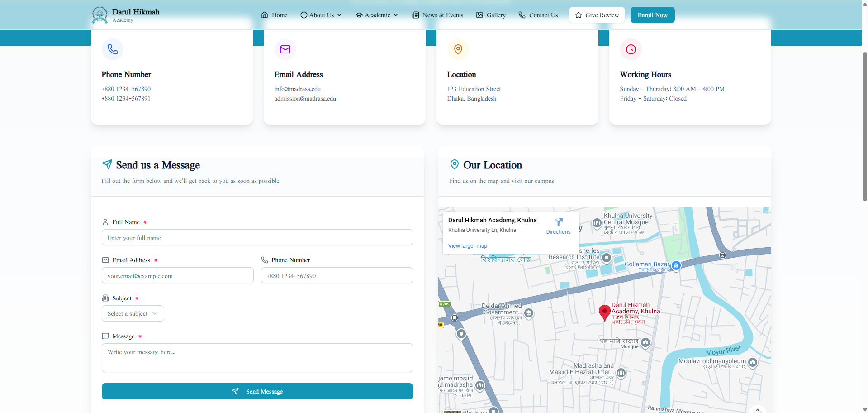The image size is (868, 413).
Task: Open the Gallery page
Action: [491, 15]
